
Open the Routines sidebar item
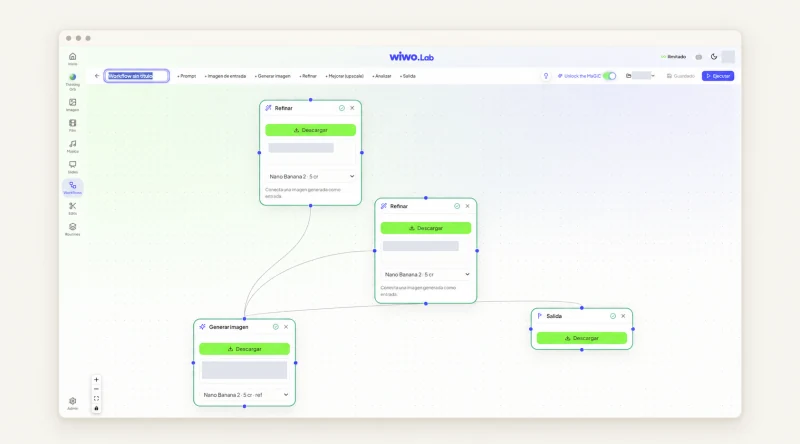click(x=72, y=229)
